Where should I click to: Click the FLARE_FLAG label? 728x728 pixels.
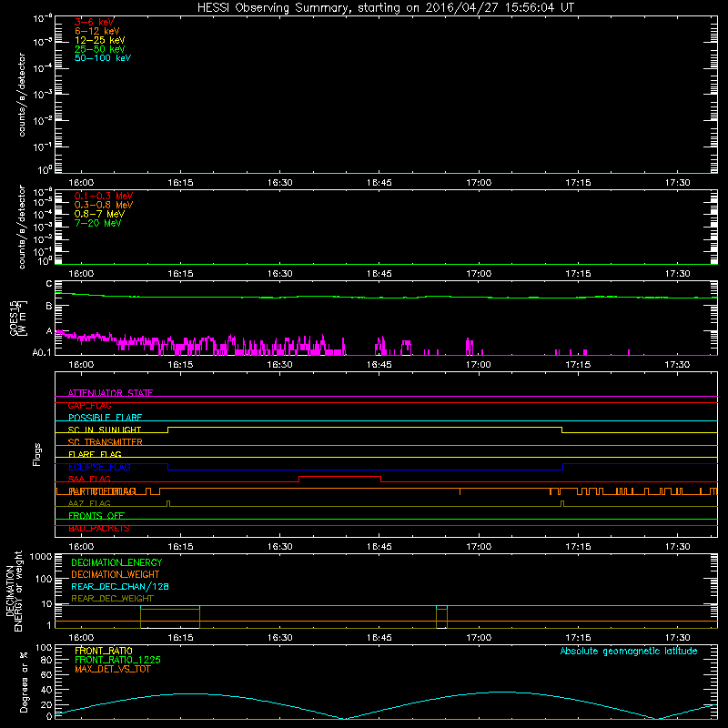tap(95, 454)
